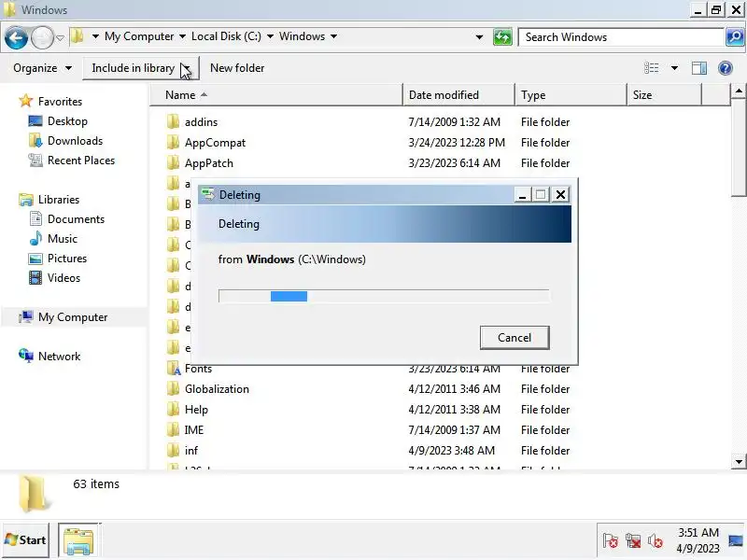Open the clock showing 3:51 AM
Screen dimensions: 747x560
pyautogui.click(x=698, y=540)
